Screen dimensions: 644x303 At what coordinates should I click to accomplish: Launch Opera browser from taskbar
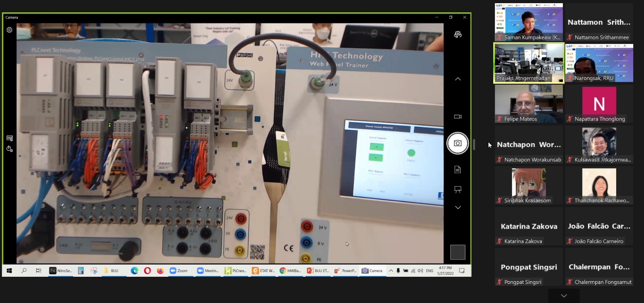[x=148, y=270]
